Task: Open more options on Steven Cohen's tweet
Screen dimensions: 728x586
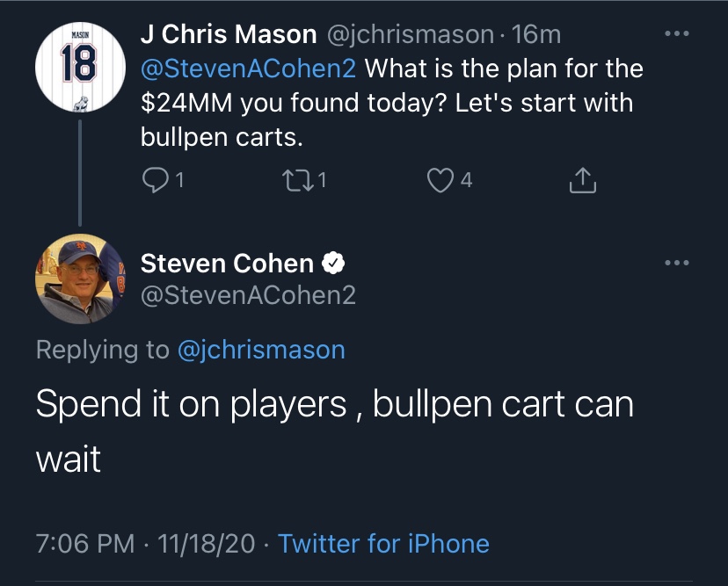Action: (676, 263)
